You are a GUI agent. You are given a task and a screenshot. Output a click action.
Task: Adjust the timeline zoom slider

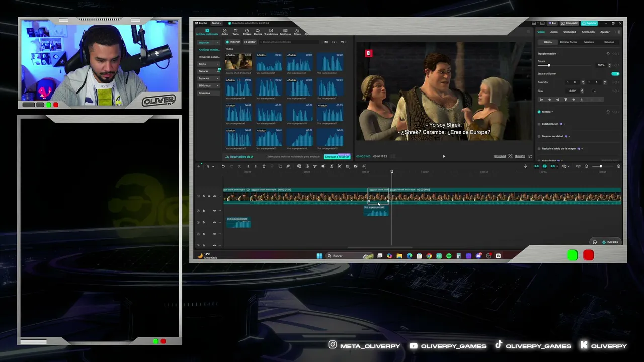[602, 166]
